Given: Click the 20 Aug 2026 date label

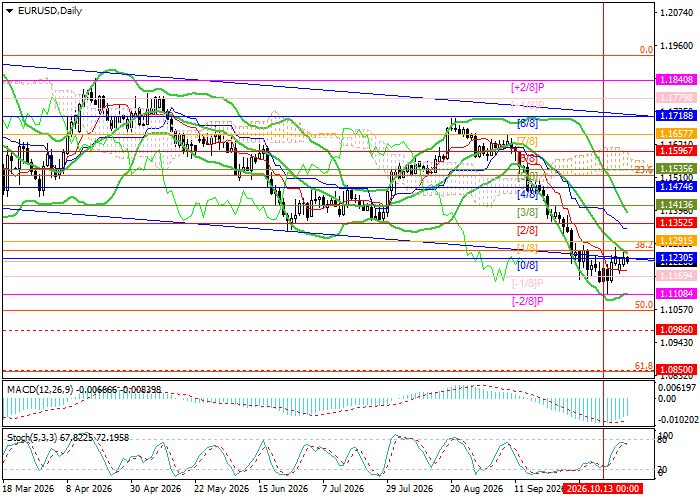Looking at the screenshot, I should tap(476, 489).
